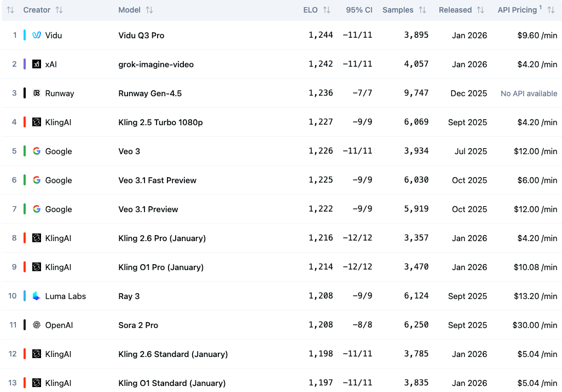Click the OpenAI logo icon

(37, 325)
